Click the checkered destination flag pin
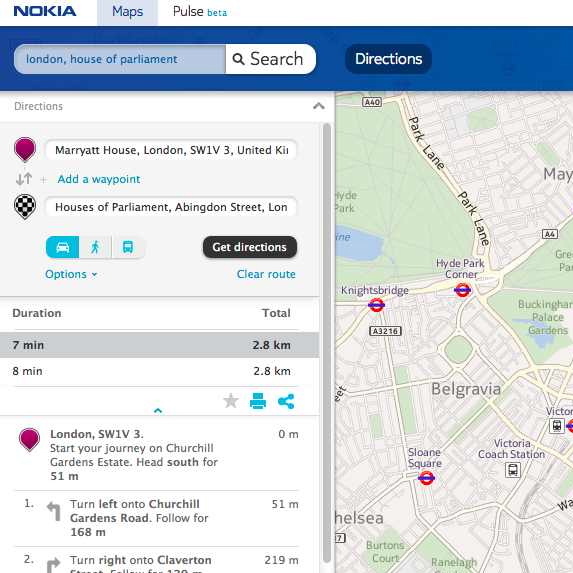Viewport: 573px width, 573px height. pos(25,206)
